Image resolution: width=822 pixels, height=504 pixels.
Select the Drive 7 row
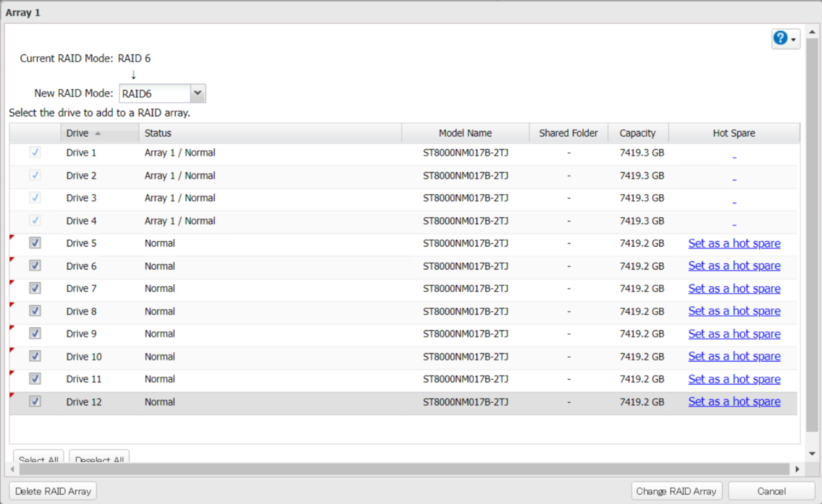274,288
